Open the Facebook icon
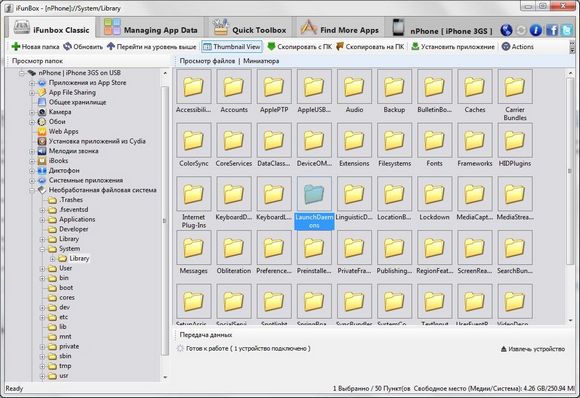 [552, 30]
